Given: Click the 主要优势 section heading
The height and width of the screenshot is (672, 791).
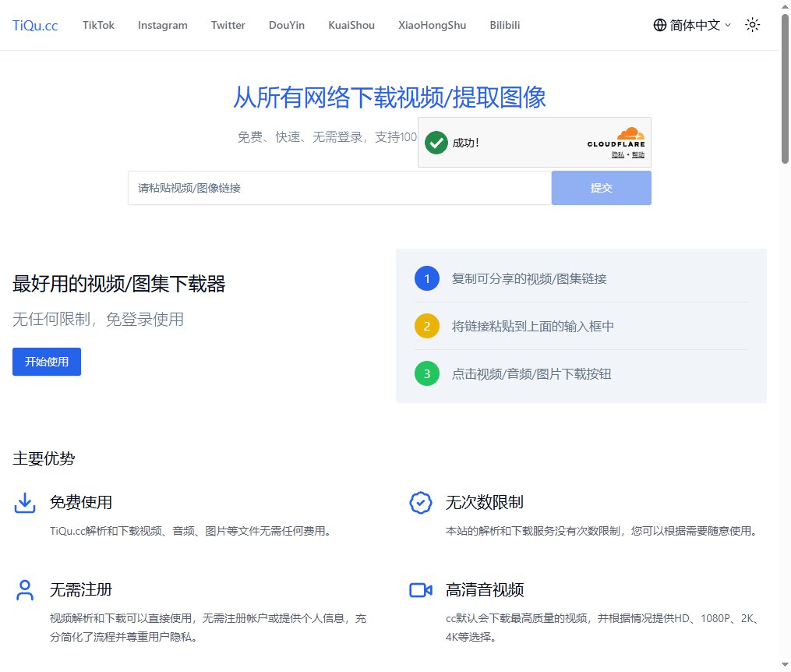Looking at the screenshot, I should [44, 458].
